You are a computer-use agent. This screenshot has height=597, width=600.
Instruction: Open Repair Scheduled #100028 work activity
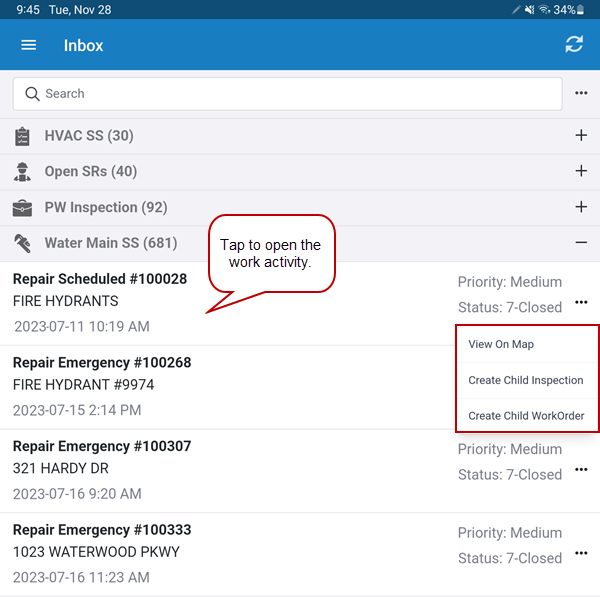click(x=100, y=280)
